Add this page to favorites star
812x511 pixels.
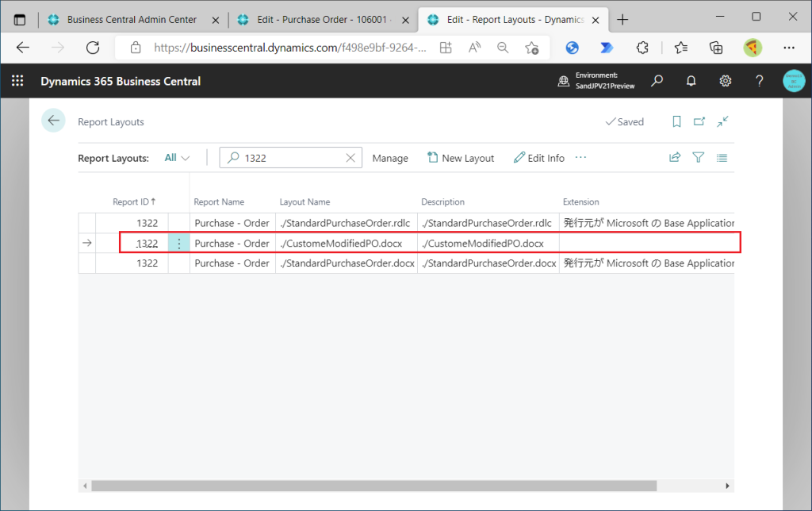[x=531, y=48]
